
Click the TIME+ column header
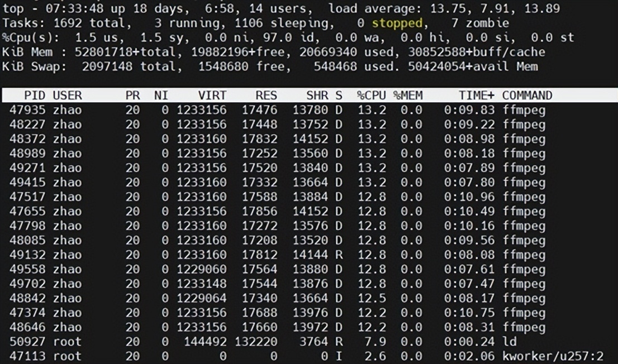click(x=477, y=95)
